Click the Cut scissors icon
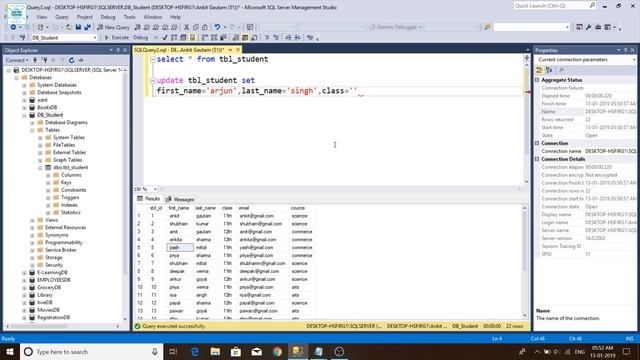Screen dimensions: 640x360 [x=187, y=27]
